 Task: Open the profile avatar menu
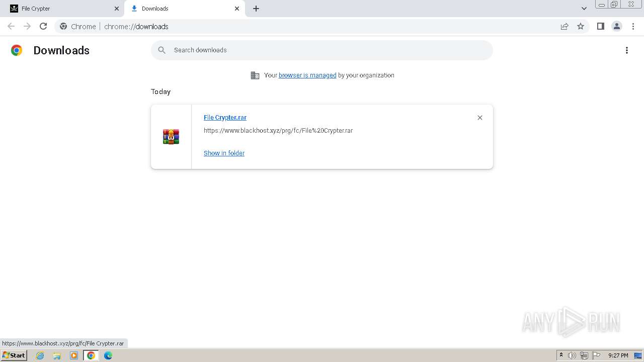click(617, 26)
